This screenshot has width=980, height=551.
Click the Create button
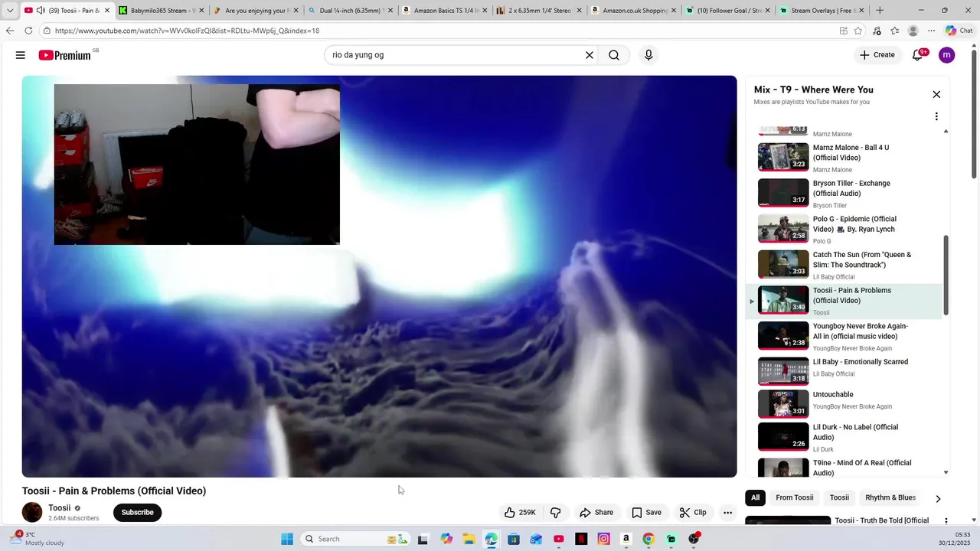[x=877, y=55]
